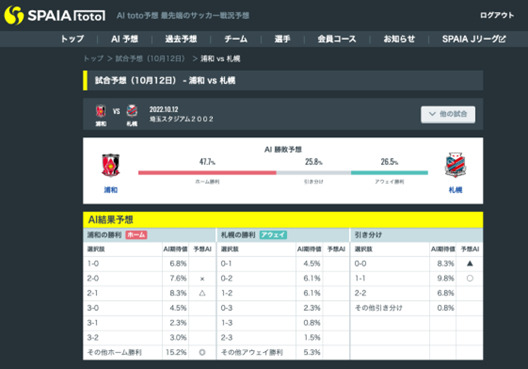
Task: Click the red home-win probability bar
Action: coord(207,173)
